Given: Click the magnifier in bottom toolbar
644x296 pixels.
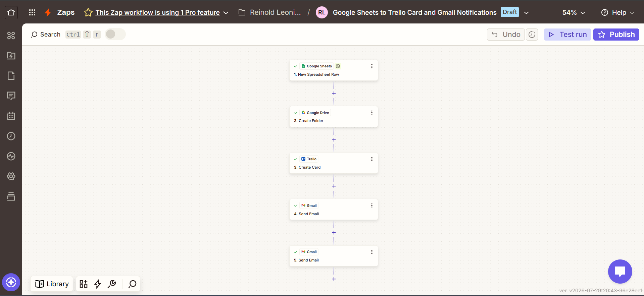Looking at the screenshot, I should [x=133, y=284].
